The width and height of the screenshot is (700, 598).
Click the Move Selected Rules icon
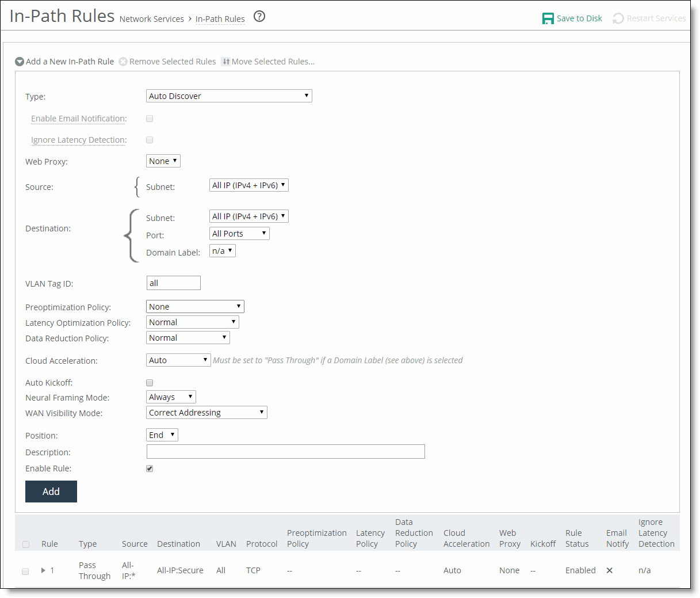225,62
